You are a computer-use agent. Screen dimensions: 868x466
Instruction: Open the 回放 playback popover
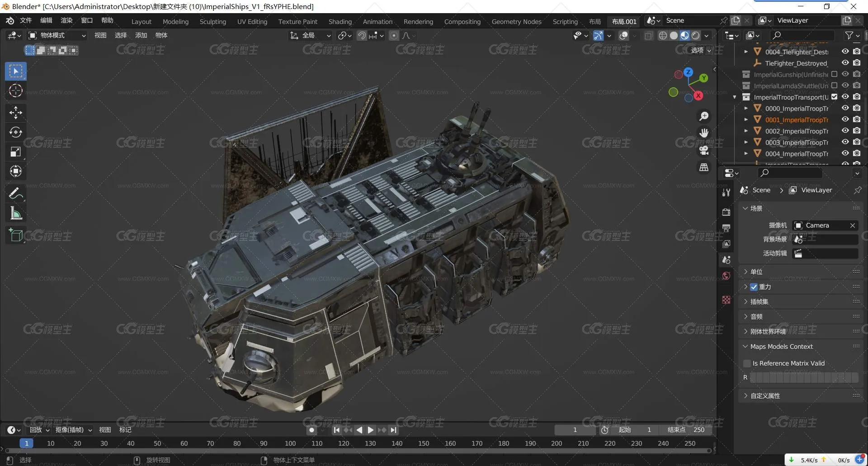pyautogui.click(x=39, y=430)
